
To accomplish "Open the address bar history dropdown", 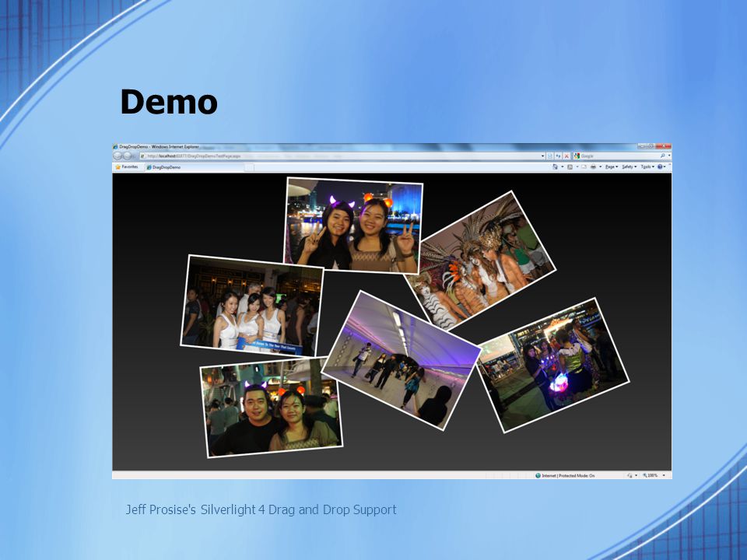I will click(542, 156).
